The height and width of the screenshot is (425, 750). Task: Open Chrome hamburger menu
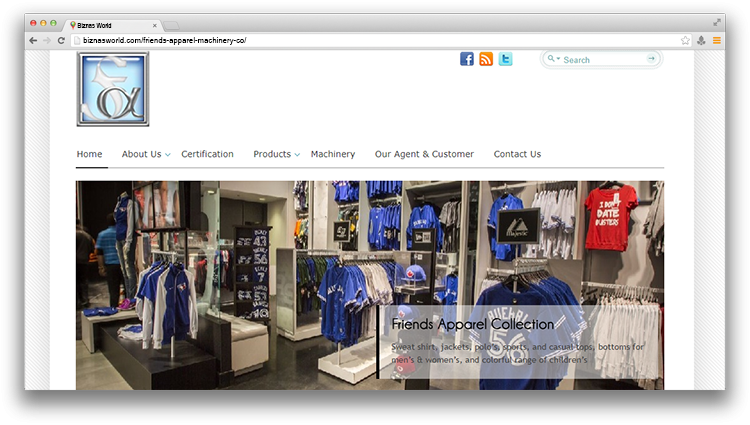click(x=716, y=40)
